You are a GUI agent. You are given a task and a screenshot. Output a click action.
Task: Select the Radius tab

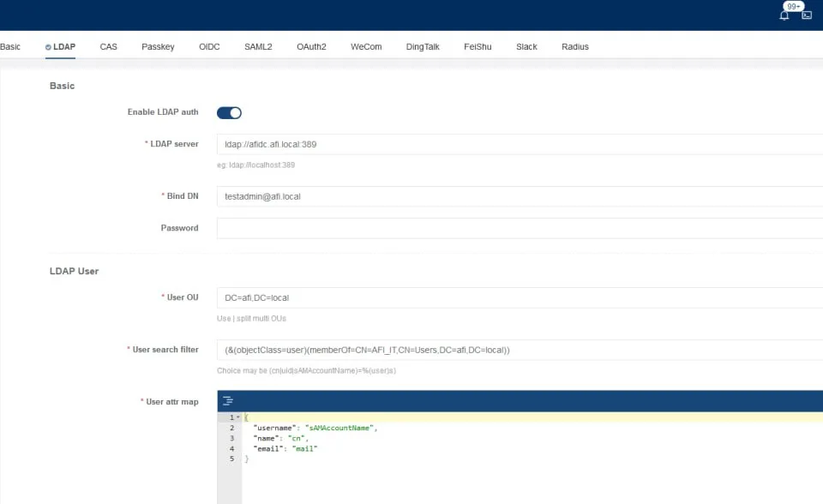click(x=575, y=47)
